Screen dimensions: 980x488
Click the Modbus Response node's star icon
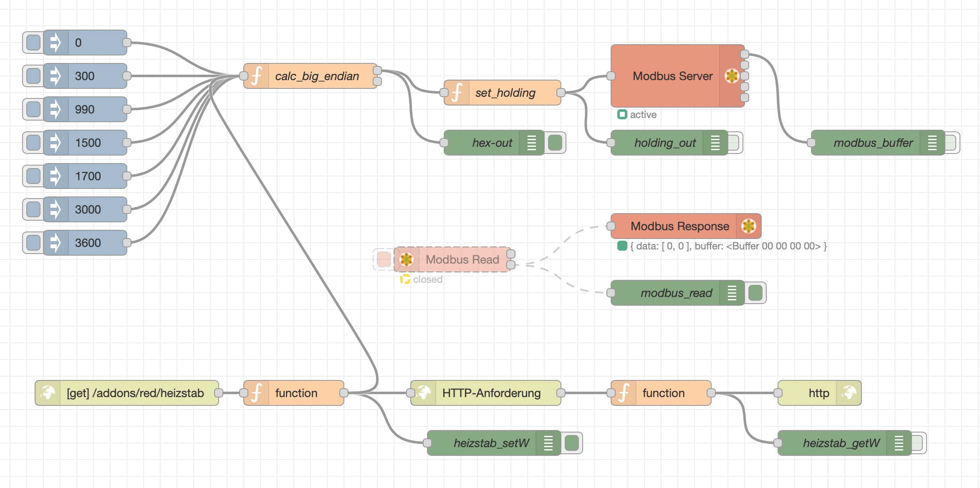[x=748, y=226]
